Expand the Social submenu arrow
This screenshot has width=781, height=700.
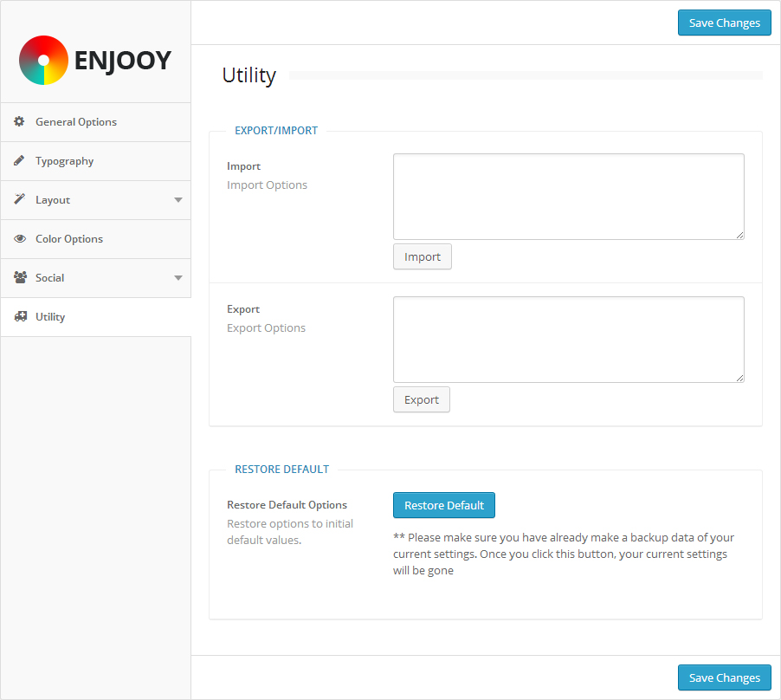pyautogui.click(x=178, y=278)
